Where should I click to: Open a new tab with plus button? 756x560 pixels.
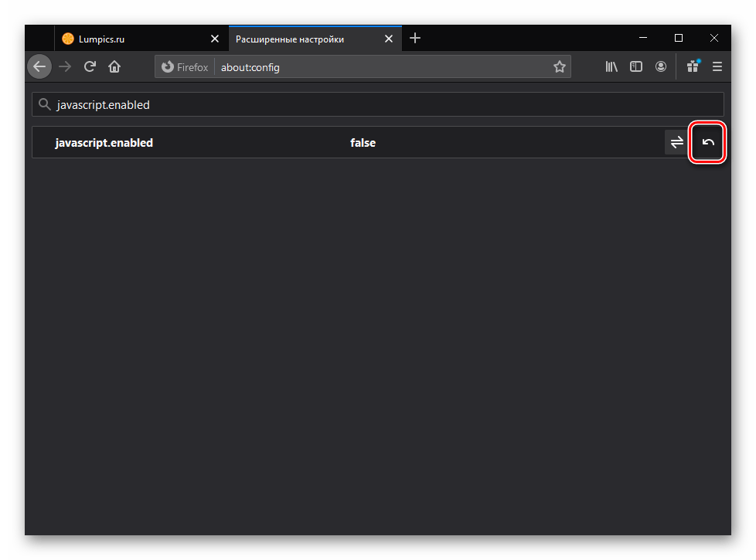(415, 38)
